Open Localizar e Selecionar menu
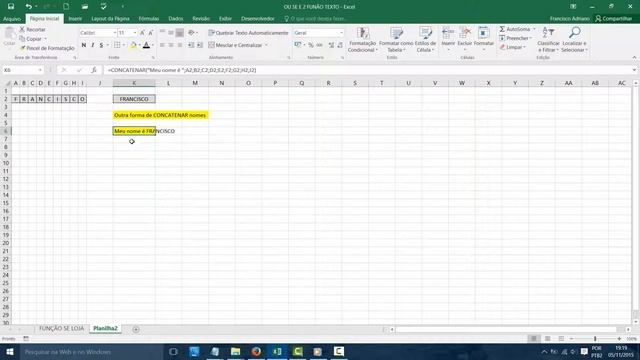 [574, 40]
